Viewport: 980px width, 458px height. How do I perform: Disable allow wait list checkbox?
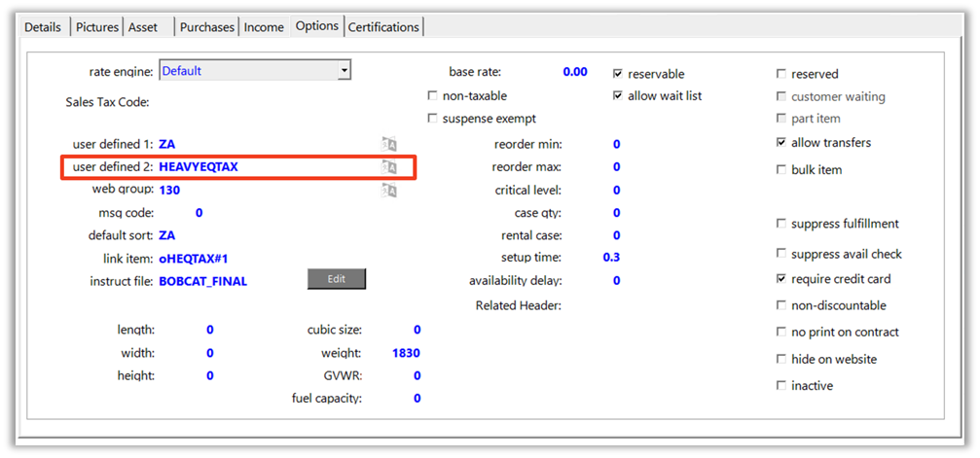618,96
